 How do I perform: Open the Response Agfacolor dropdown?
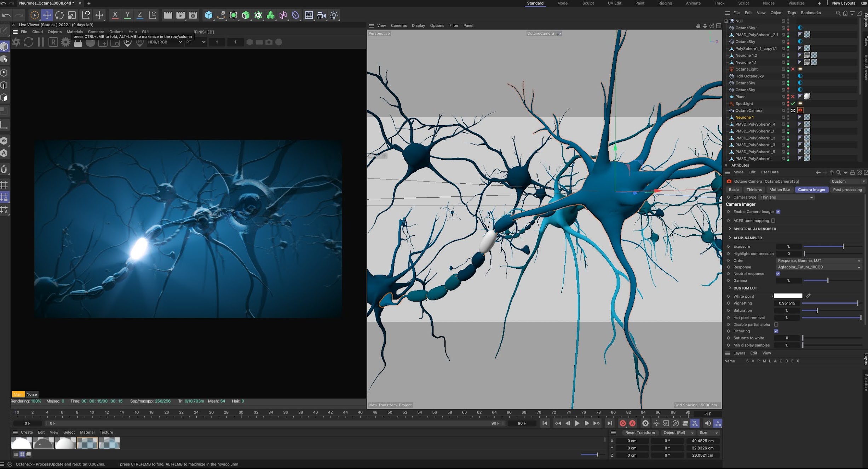tap(818, 267)
